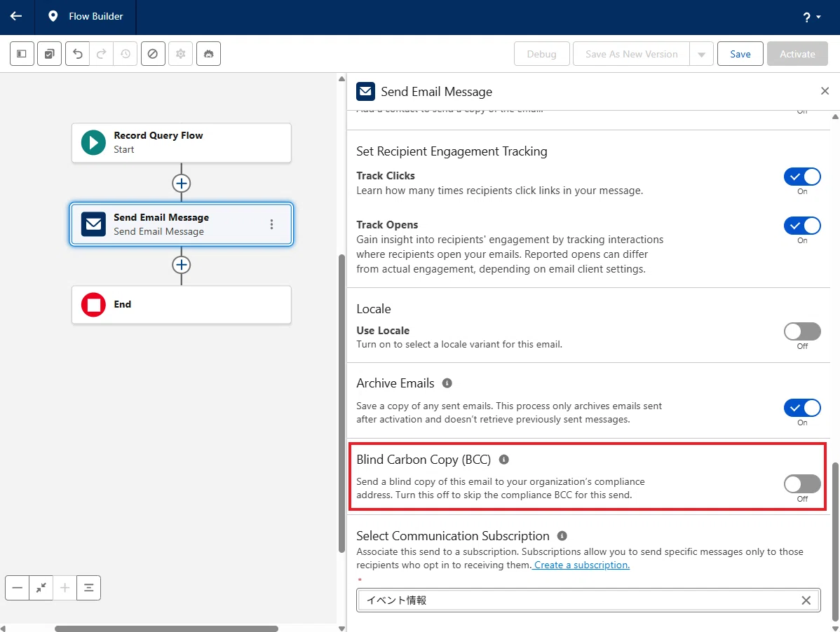
Task: Click the red End element icon
Action: [x=93, y=305]
